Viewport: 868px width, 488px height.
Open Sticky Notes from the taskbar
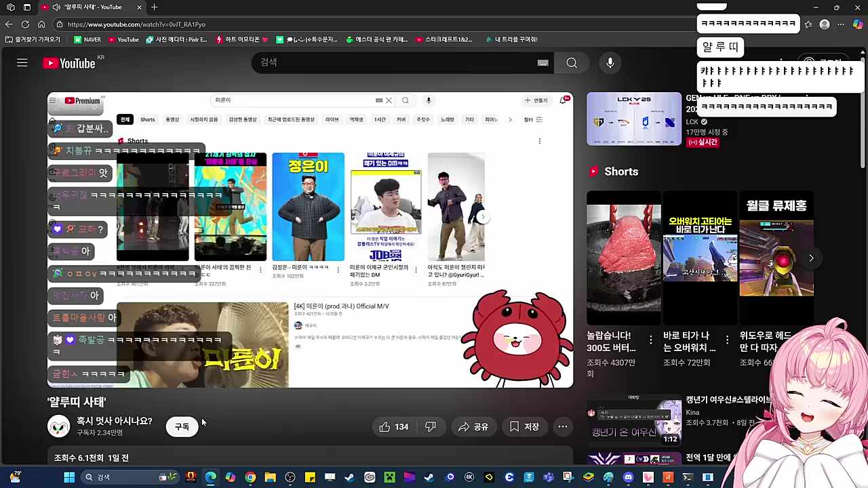point(310,477)
